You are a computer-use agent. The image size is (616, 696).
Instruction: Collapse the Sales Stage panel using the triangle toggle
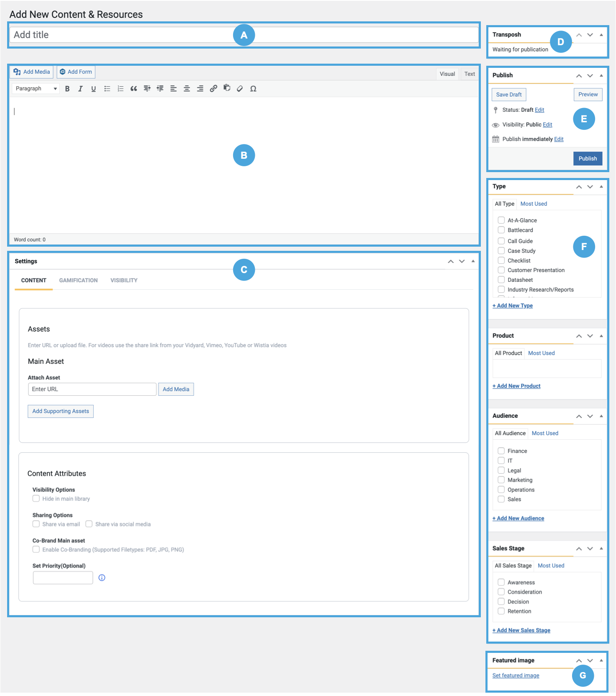click(x=601, y=548)
